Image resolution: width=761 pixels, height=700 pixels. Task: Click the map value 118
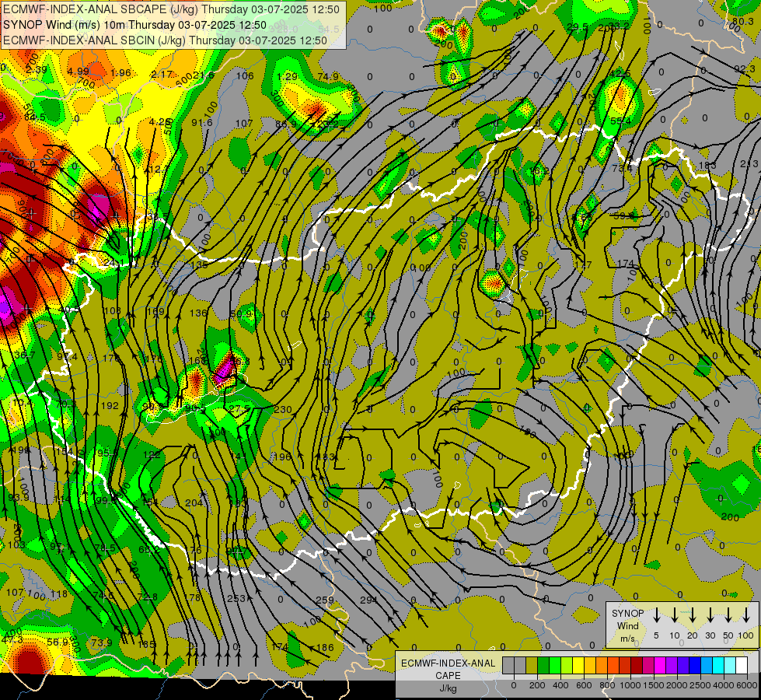[59, 593]
